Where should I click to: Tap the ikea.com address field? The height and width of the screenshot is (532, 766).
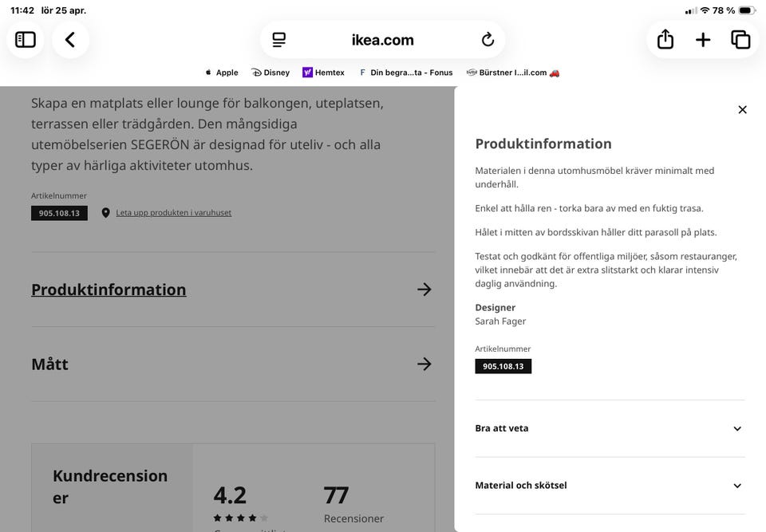click(383, 40)
